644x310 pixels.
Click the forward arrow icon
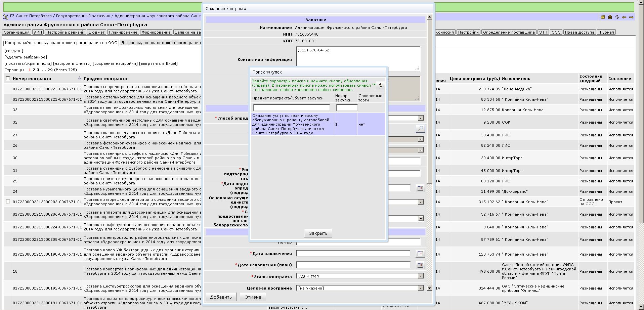point(631,17)
